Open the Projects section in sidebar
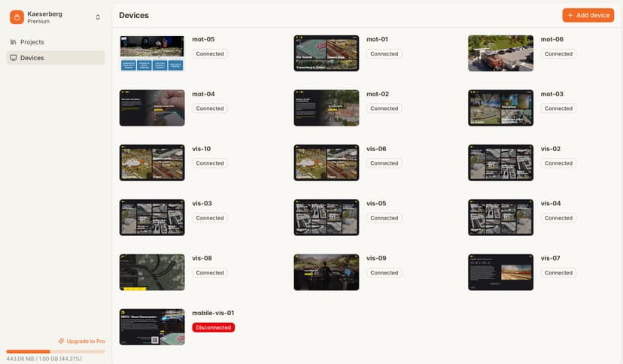This screenshot has height=364, width=623. coord(32,42)
